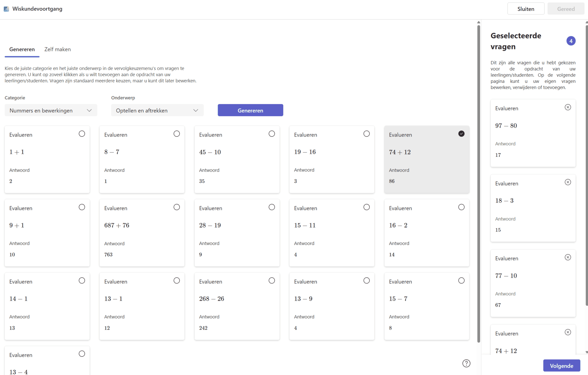Select the 1 + 1 question
This screenshot has width=588, height=375.
[x=82, y=134]
